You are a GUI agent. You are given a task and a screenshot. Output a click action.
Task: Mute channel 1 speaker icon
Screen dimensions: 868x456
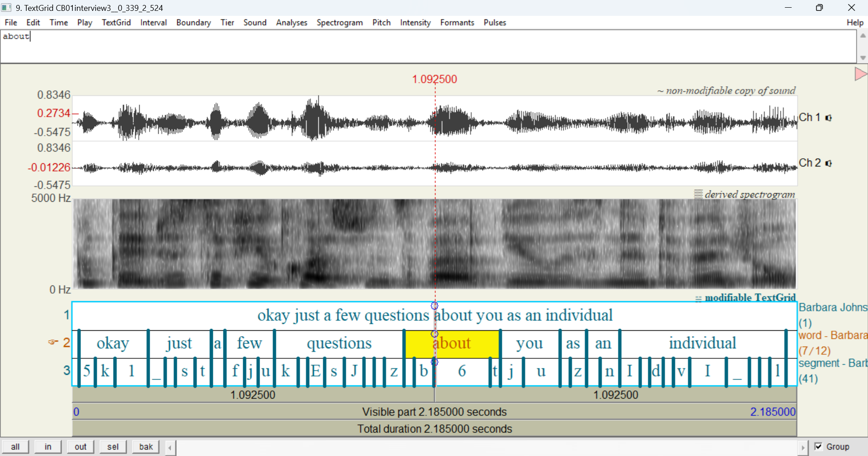(x=828, y=118)
